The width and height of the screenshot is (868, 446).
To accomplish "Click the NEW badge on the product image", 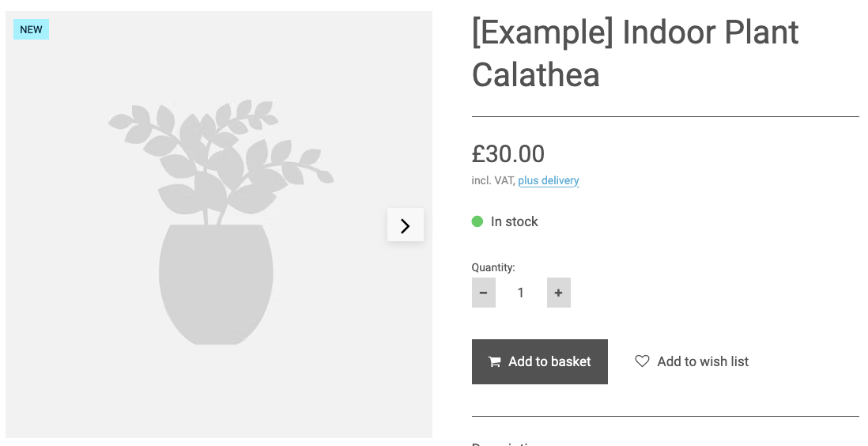I will [x=32, y=30].
